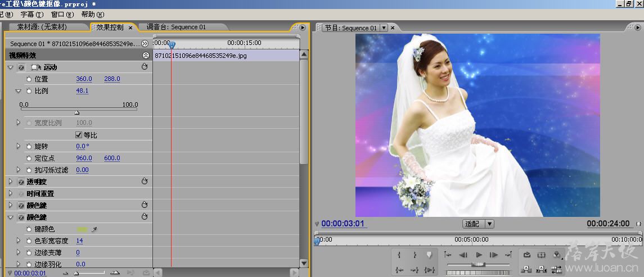
Task: Reset the expanded 颜色键 effect
Action: pos(145,216)
